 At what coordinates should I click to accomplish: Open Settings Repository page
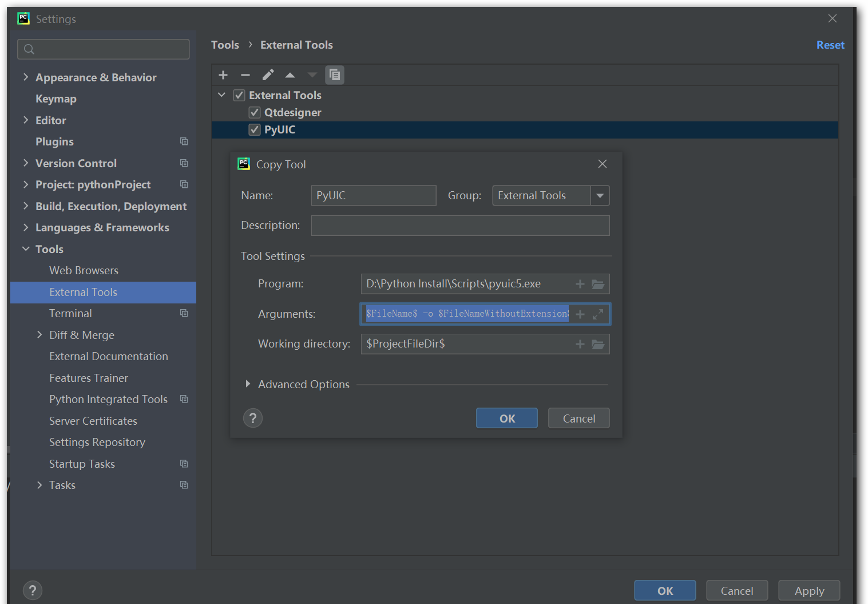pos(97,442)
